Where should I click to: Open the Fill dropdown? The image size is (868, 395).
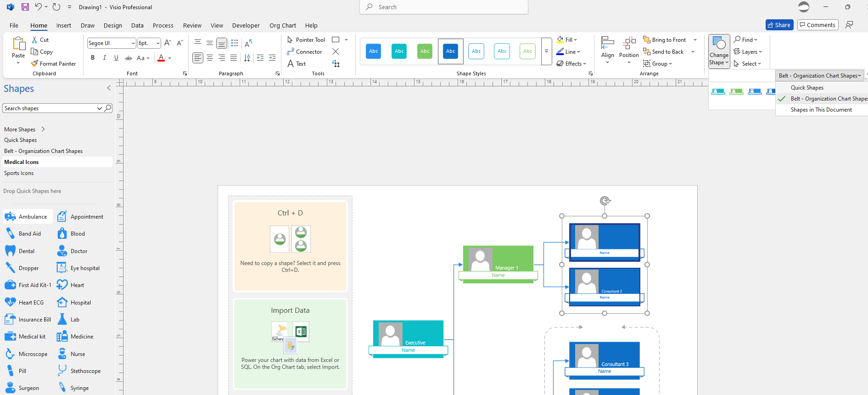(x=567, y=40)
